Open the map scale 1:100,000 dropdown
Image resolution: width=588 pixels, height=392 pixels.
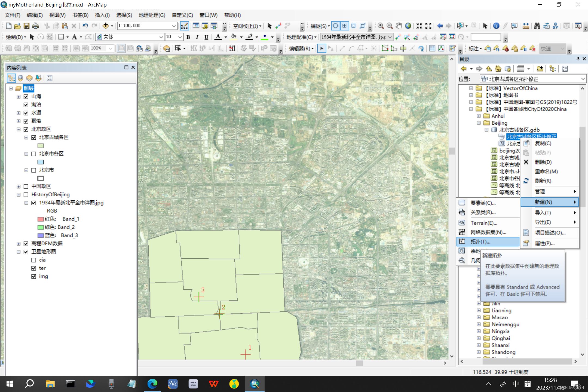(x=174, y=26)
